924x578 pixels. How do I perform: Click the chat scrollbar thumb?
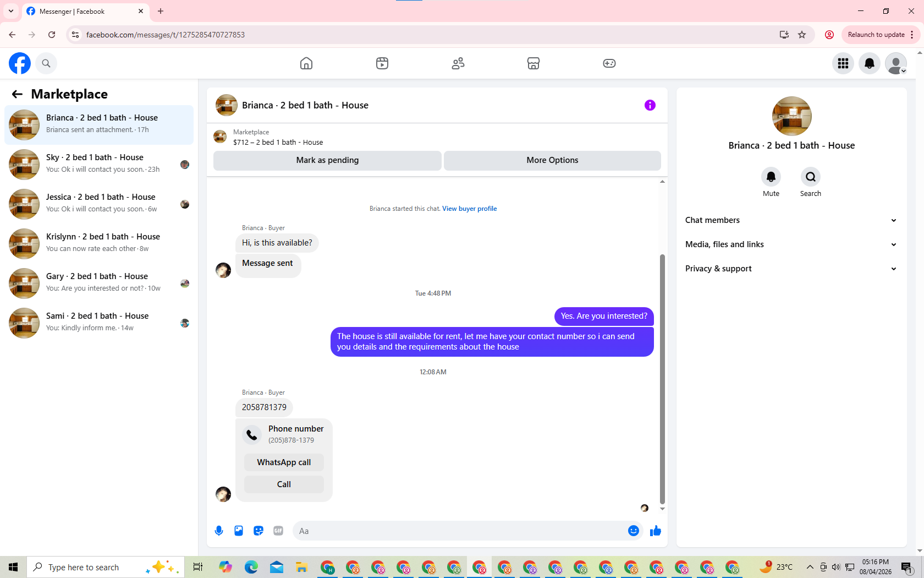662,379
